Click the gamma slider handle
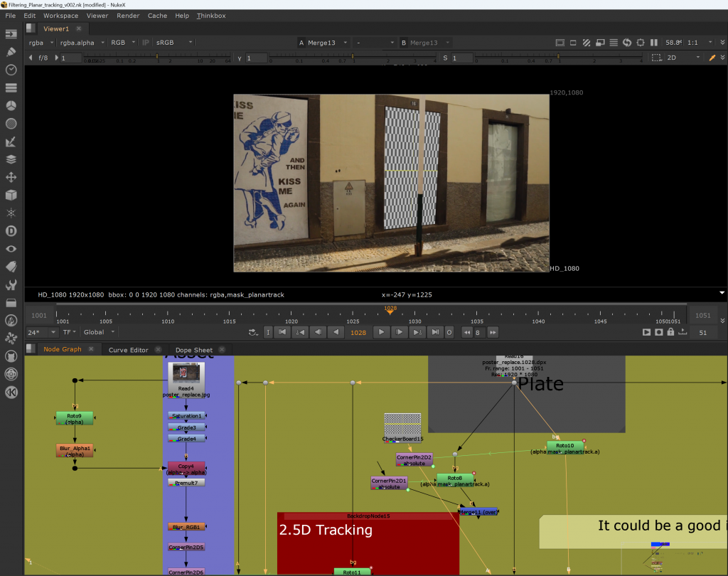 (353, 56)
